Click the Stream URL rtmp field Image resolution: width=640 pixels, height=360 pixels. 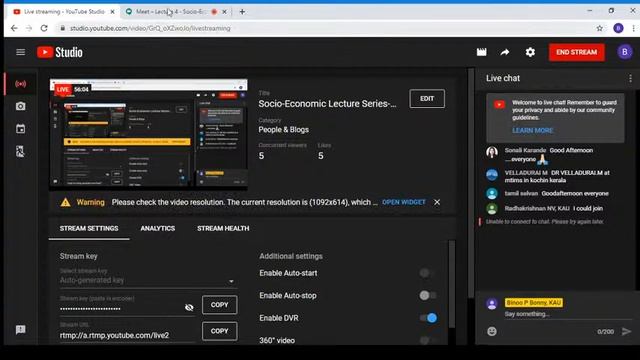click(x=127, y=335)
